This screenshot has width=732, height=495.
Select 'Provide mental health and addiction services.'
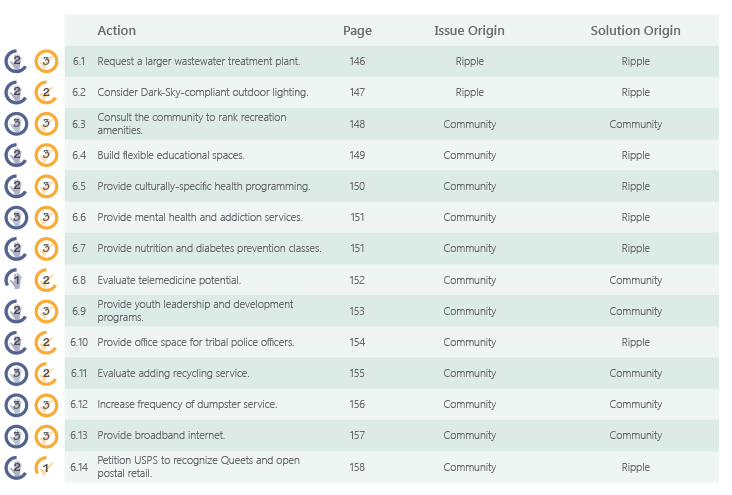pyautogui.click(x=200, y=217)
